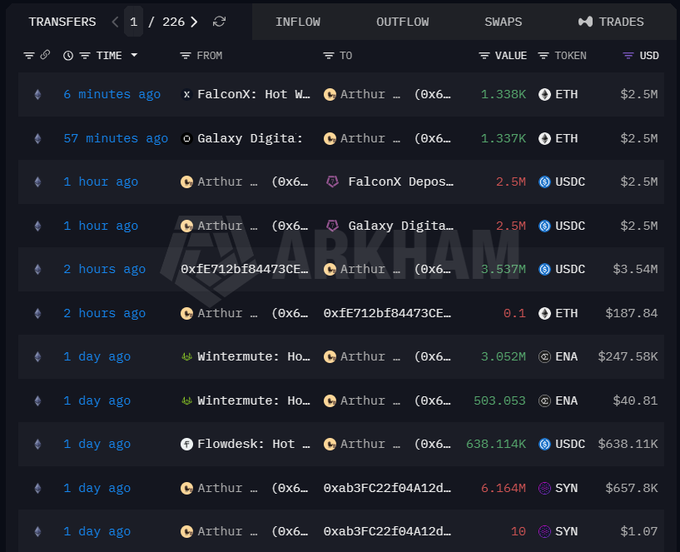Click the Galaxy Digital sender icon
This screenshot has height=552, width=680.
pyautogui.click(x=186, y=139)
